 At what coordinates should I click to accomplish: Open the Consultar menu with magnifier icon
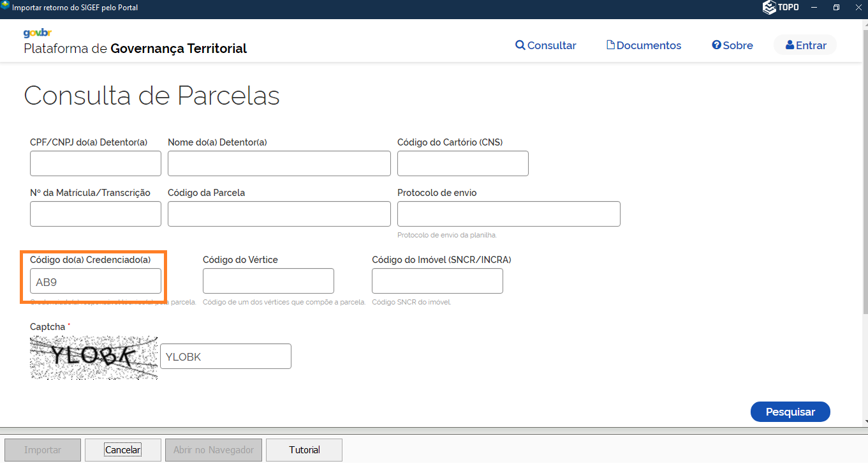[546, 45]
